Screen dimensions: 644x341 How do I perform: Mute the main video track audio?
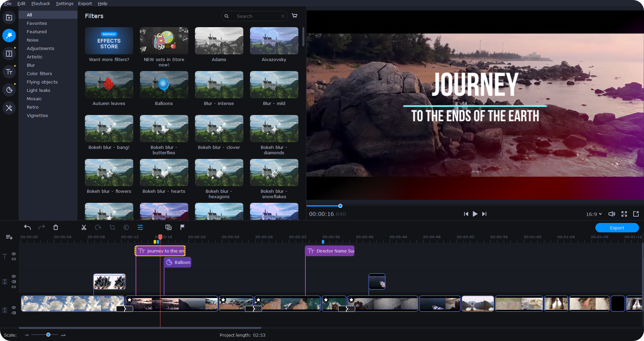(x=14, y=313)
